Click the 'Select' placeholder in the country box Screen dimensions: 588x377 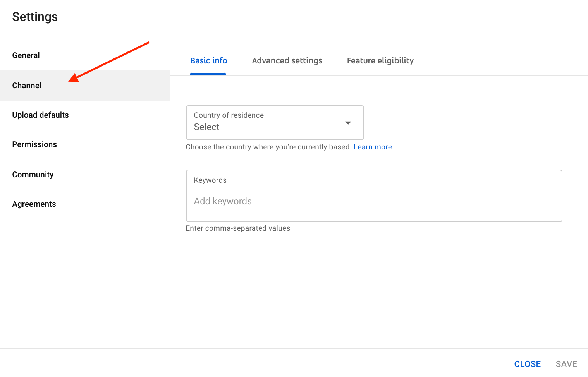coord(206,127)
